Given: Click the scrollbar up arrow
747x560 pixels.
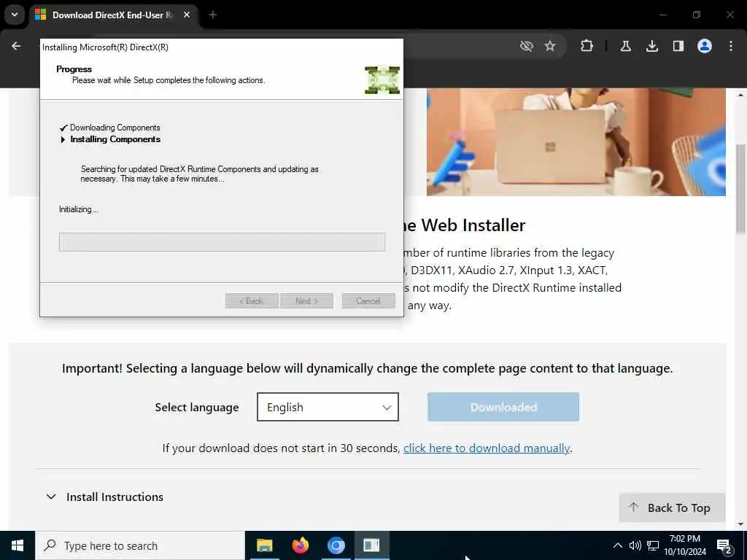Looking at the screenshot, I should 740,95.
